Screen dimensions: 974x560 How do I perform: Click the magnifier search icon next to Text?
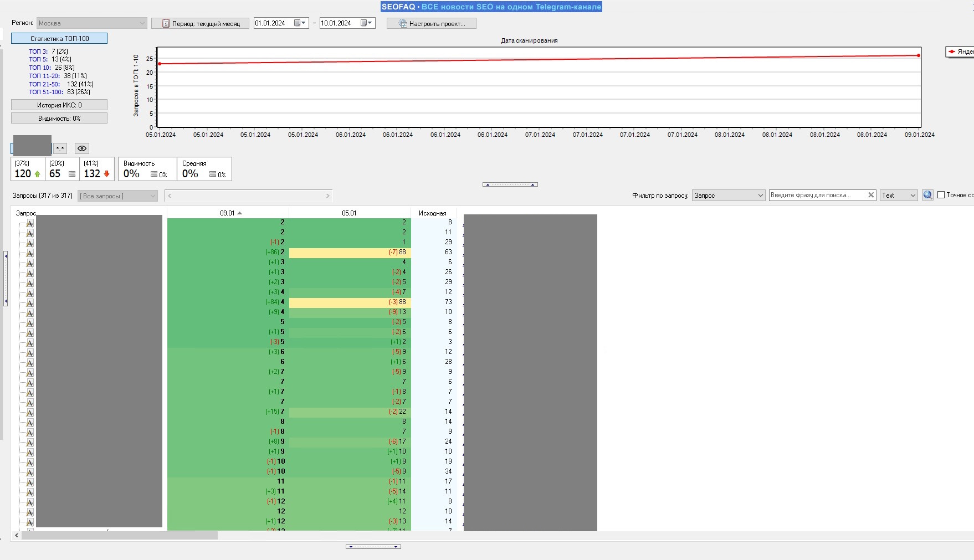coord(927,195)
